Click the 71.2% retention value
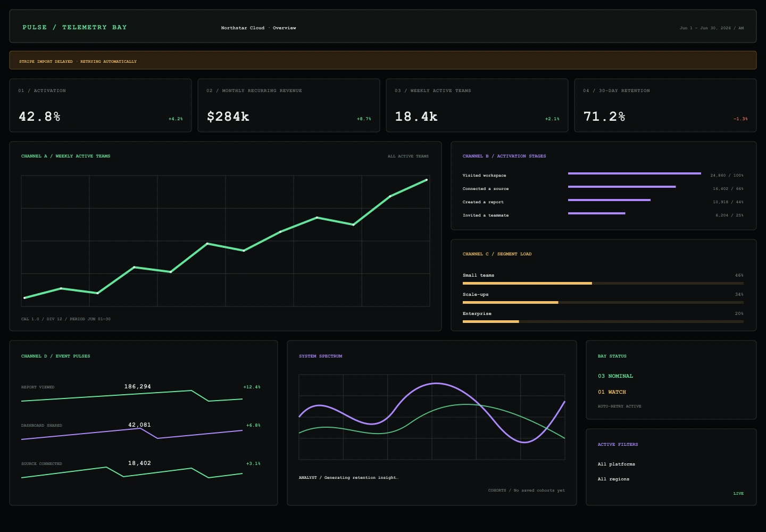The image size is (766, 532). (604, 117)
